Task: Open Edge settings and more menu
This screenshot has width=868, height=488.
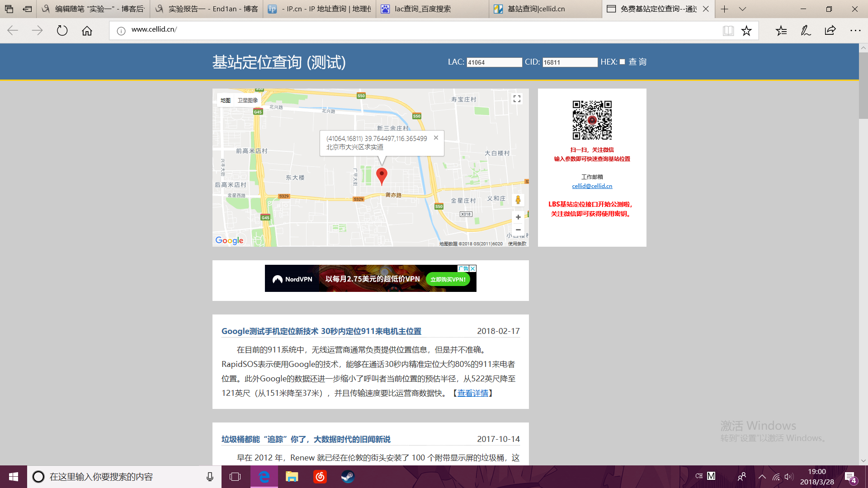Action: click(855, 31)
